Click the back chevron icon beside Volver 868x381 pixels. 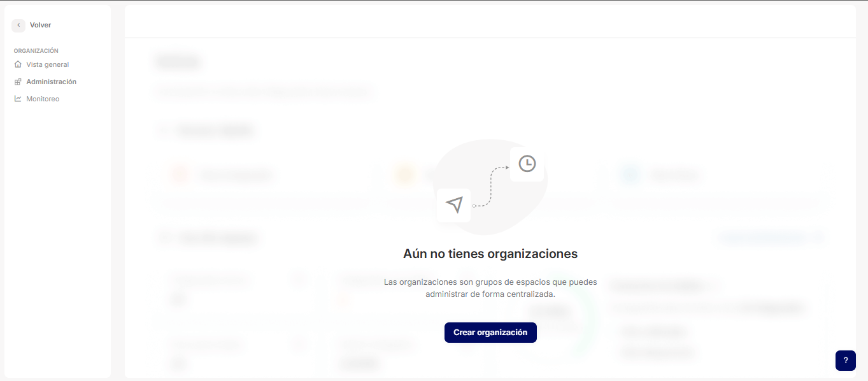point(18,25)
